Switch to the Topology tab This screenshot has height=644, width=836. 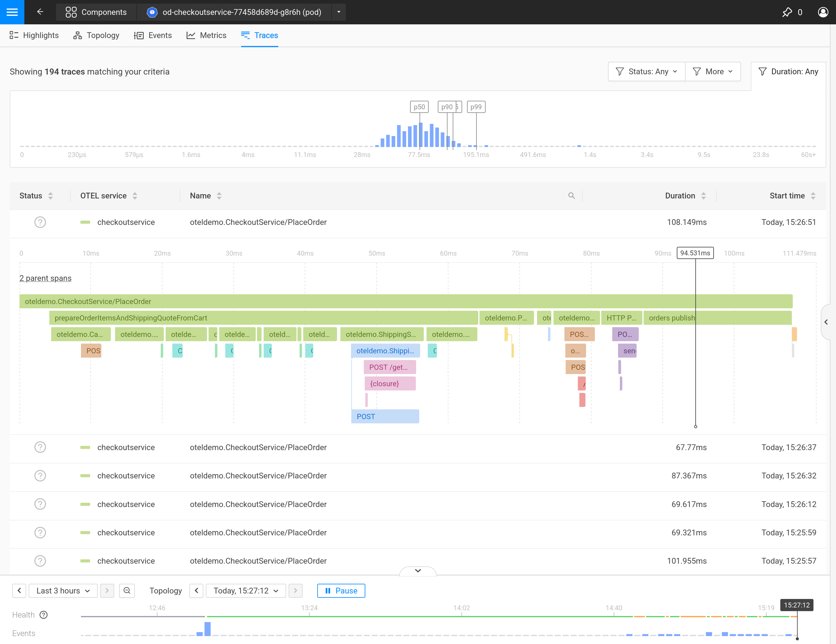[x=96, y=35]
